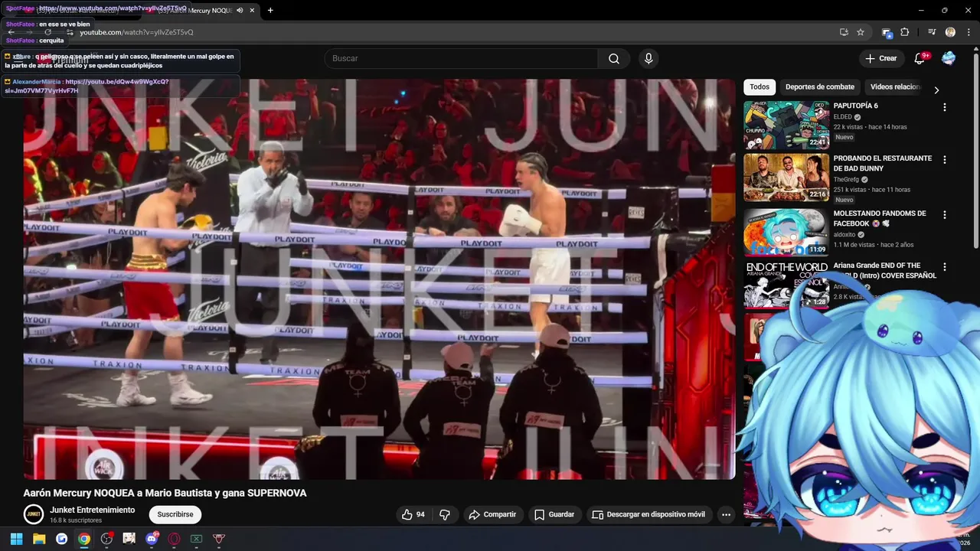Select the Videos relacionados chip
This screenshot has width=980, height=551.
895,87
